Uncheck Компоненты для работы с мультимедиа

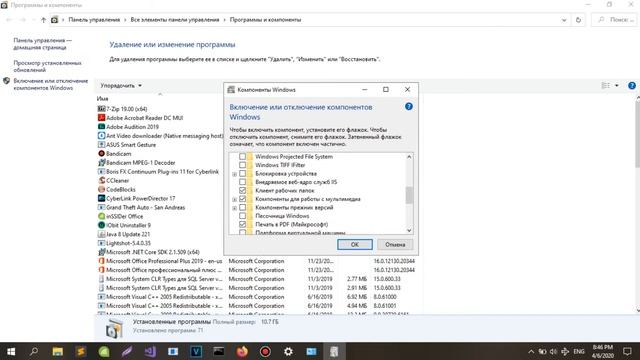[x=242, y=199]
